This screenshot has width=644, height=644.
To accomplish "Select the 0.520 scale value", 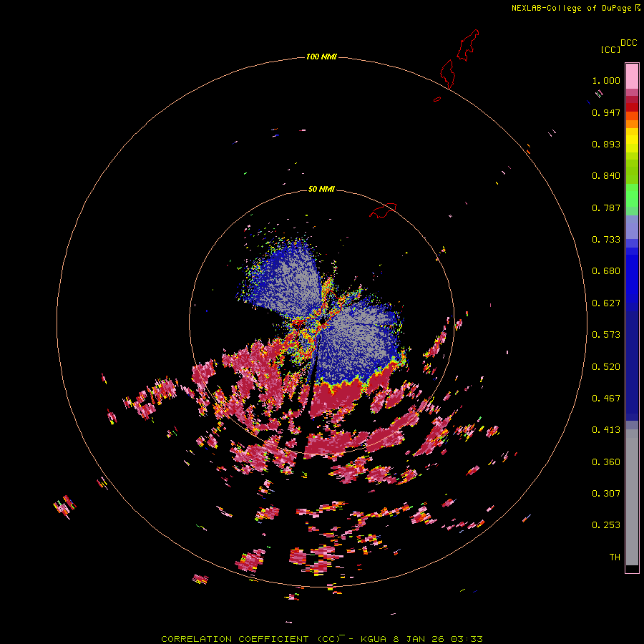I will pos(606,367).
